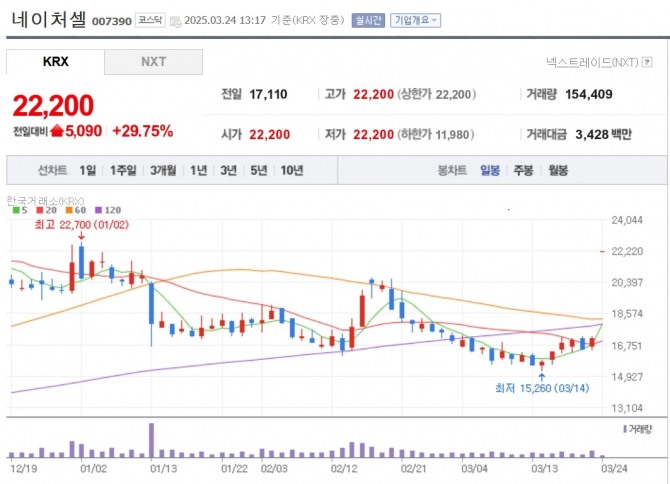Select the 월봉 monthly candle chart
This screenshot has width=670, height=484.
558,170
